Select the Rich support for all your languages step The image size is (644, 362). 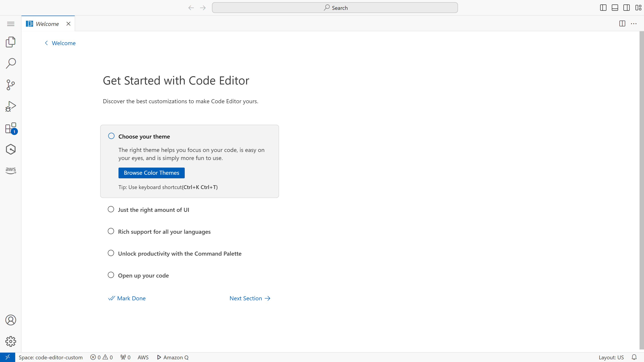point(111,231)
